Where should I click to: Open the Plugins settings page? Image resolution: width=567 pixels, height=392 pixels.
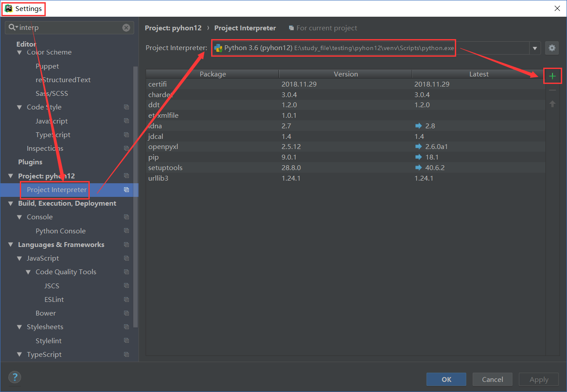(x=30, y=162)
